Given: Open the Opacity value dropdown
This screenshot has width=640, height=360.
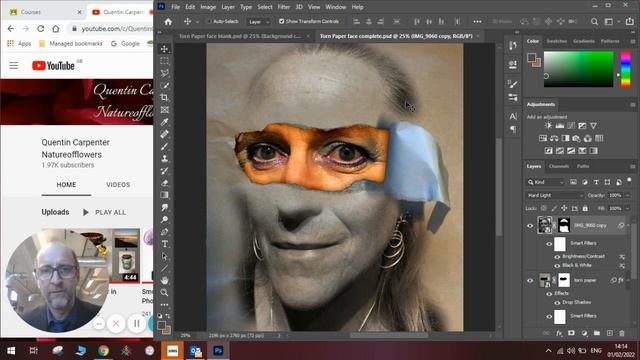Looking at the screenshot, I should click(628, 196).
